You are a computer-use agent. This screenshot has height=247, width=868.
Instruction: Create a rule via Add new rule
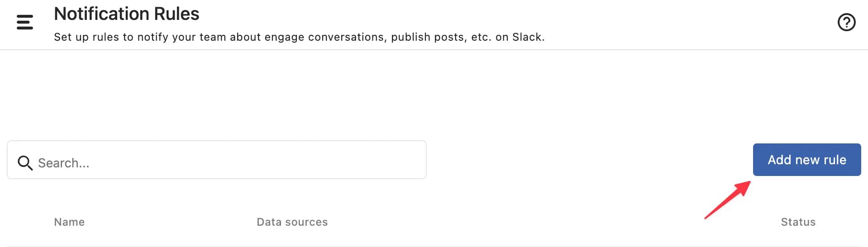tap(806, 160)
